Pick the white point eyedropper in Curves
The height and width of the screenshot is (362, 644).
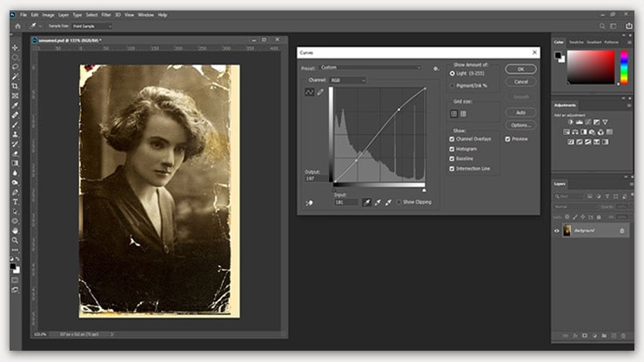389,202
